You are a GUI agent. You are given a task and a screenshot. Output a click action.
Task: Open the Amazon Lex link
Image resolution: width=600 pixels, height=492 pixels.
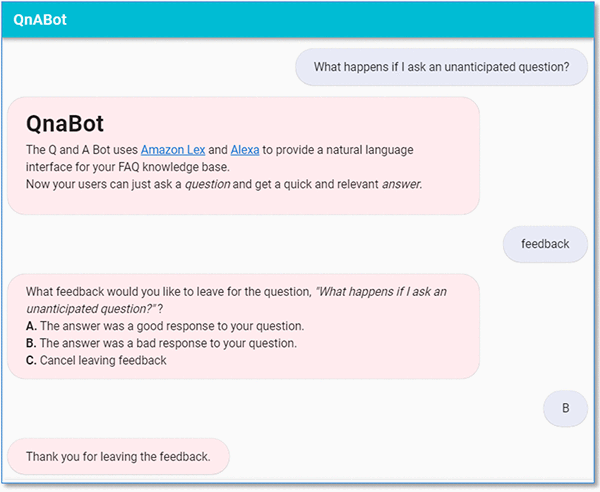[x=173, y=150]
